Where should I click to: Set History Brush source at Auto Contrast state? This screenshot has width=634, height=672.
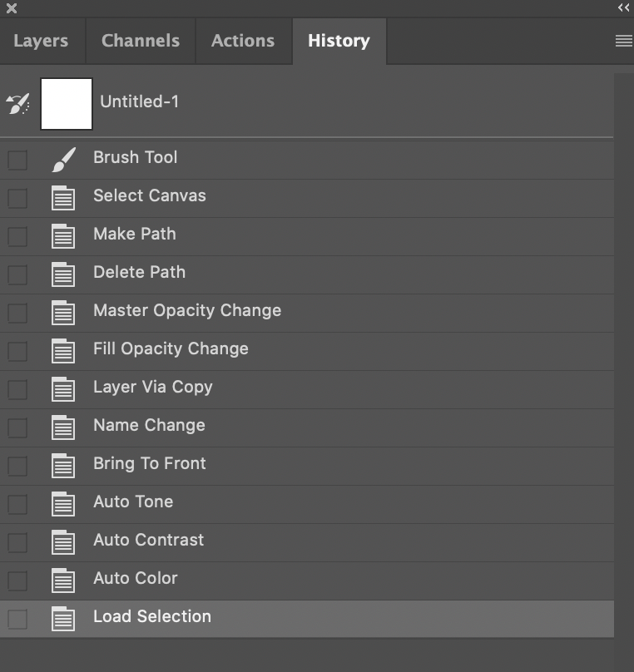pyautogui.click(x=17, y=541)
